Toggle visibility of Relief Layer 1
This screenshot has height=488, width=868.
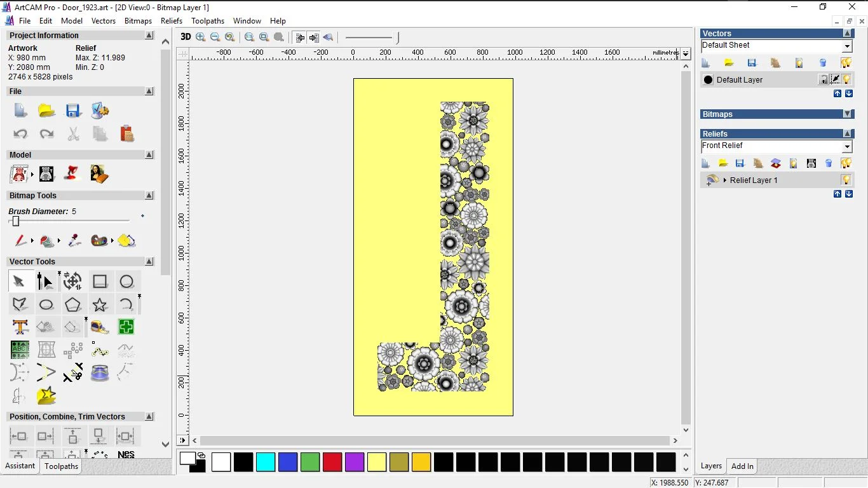(846, 180)
